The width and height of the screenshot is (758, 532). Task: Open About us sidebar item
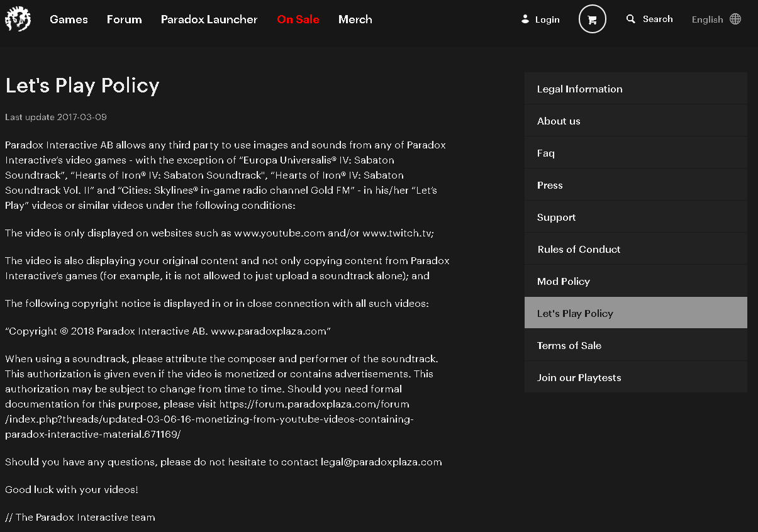pyautogui.click(x=559, y=121)
